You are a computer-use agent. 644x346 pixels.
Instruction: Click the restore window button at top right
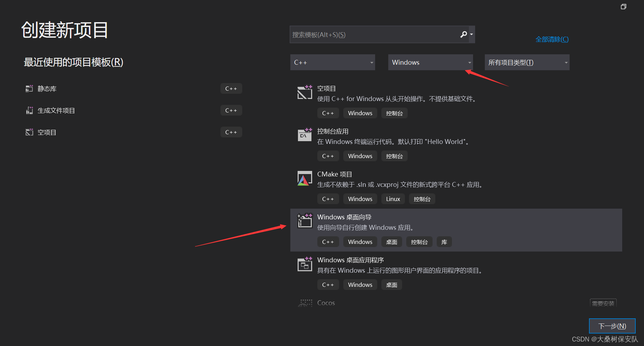tap(624, 7)
